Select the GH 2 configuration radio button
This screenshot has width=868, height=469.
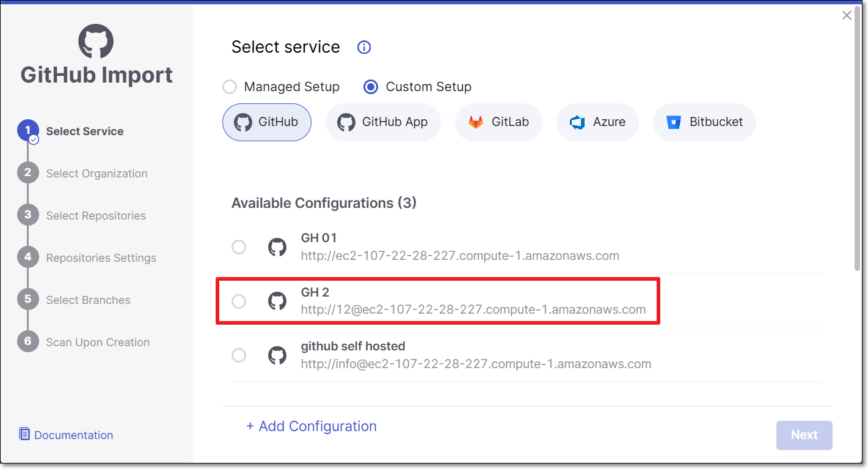(239, 301)
